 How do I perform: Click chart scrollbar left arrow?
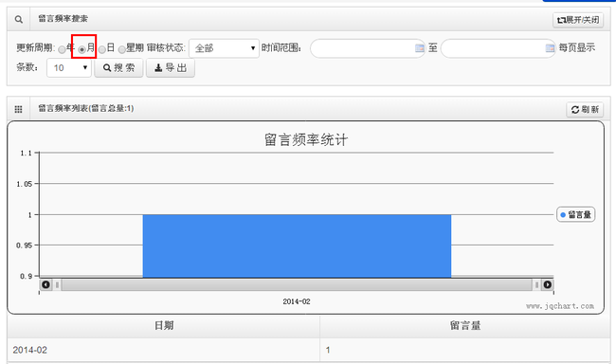(45, 284)
